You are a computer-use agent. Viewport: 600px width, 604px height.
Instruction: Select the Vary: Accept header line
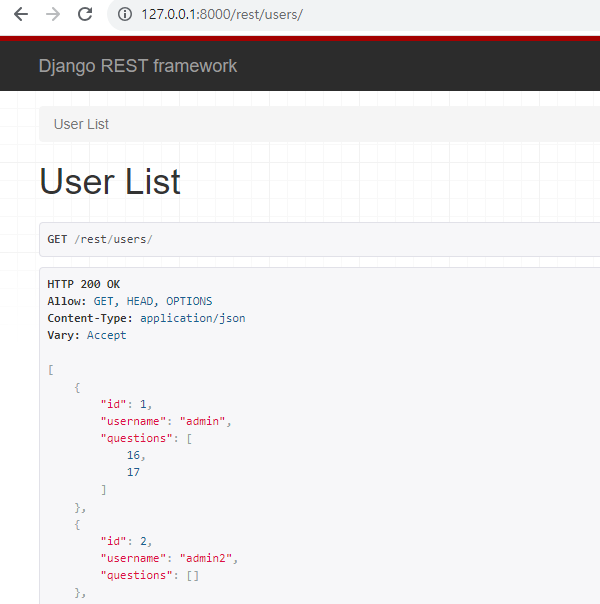click(x=87, y=335)
